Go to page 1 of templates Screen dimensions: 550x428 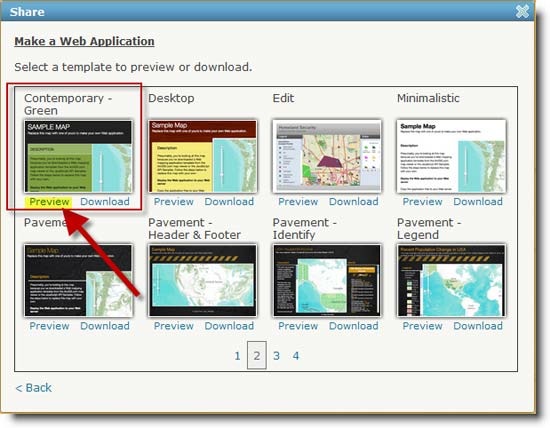237,356
